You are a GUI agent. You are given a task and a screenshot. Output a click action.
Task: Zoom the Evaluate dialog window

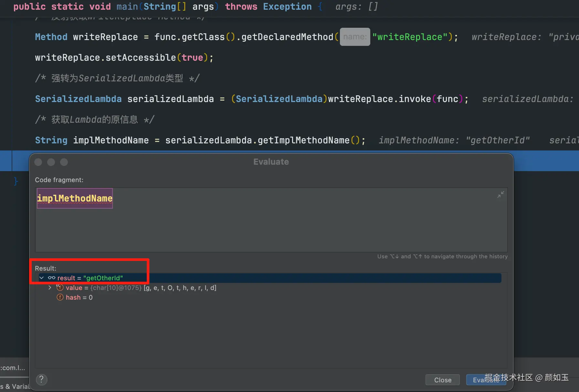coord(64,162)
